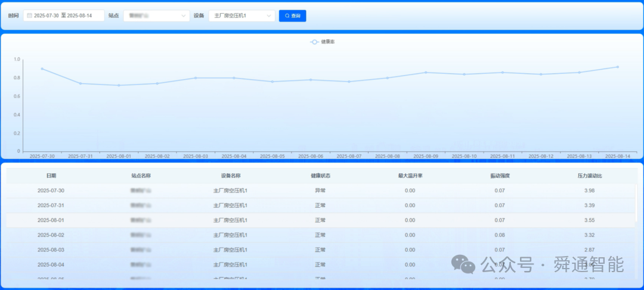Screen dimensions: 644x290
Task: Click the 2025-07-30 date cell in the table
Action: pyautogui.click(x=51, y=191)
